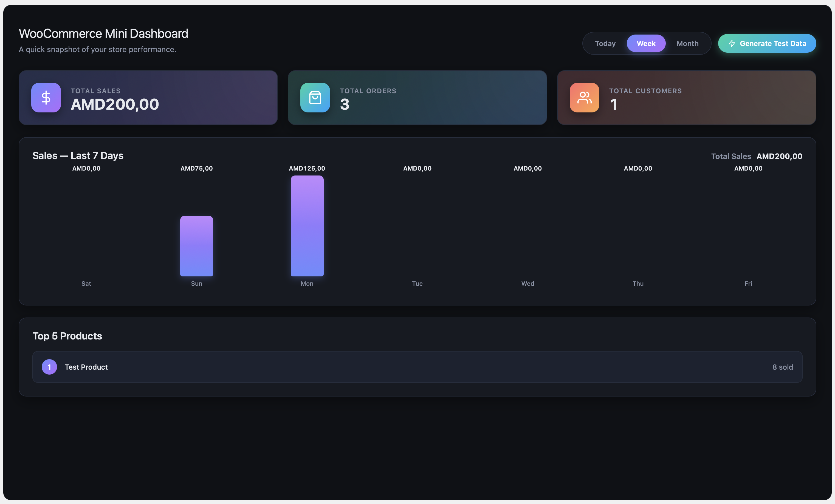
Task: Click the Top 5 Products heading
Action: click(67, 336)
